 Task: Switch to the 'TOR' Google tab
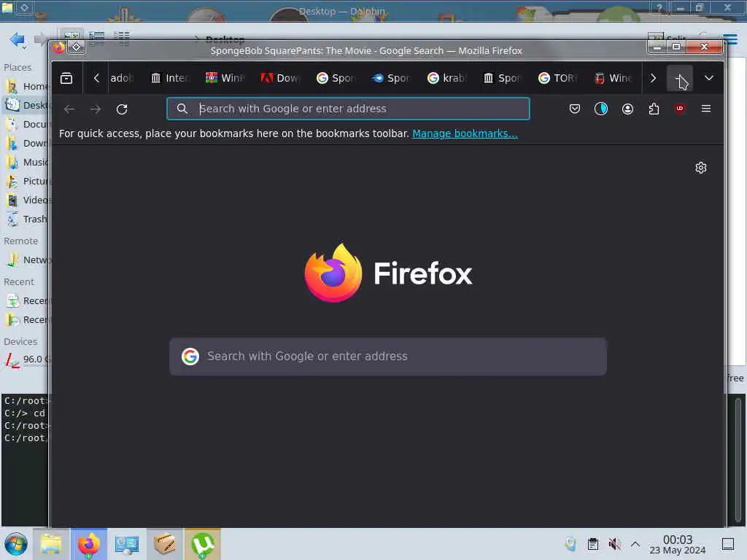tap(557, 78)
